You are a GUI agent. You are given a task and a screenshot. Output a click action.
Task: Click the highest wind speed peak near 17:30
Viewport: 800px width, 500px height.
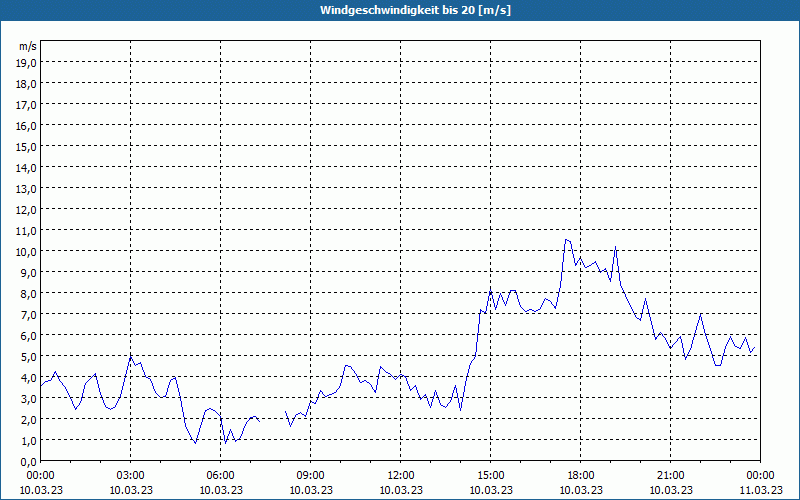pyautogui.click(x=566, y=240)
